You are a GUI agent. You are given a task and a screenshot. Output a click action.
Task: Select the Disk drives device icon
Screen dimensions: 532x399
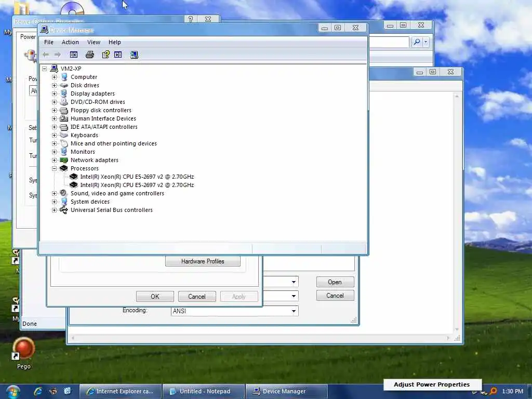[64, 85]
